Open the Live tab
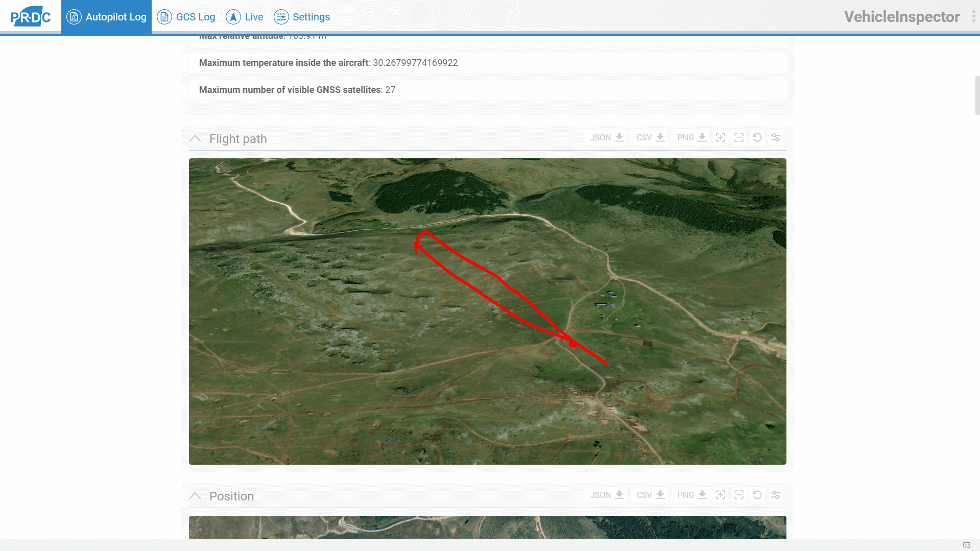 (x=245, y=17)
